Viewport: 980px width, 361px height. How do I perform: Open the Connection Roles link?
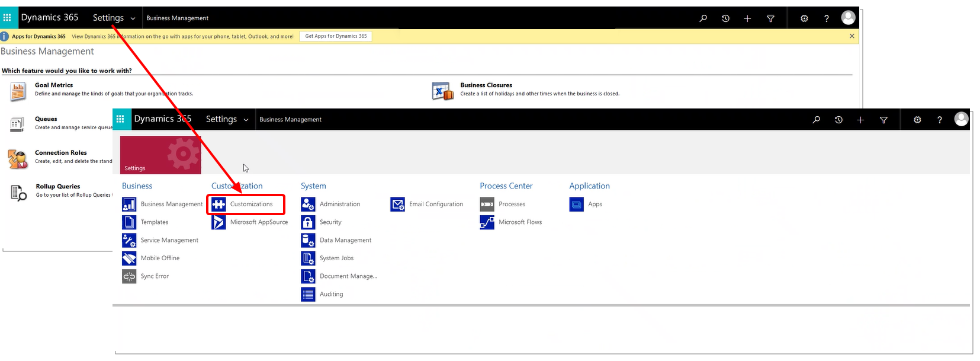tap(61, 153)
